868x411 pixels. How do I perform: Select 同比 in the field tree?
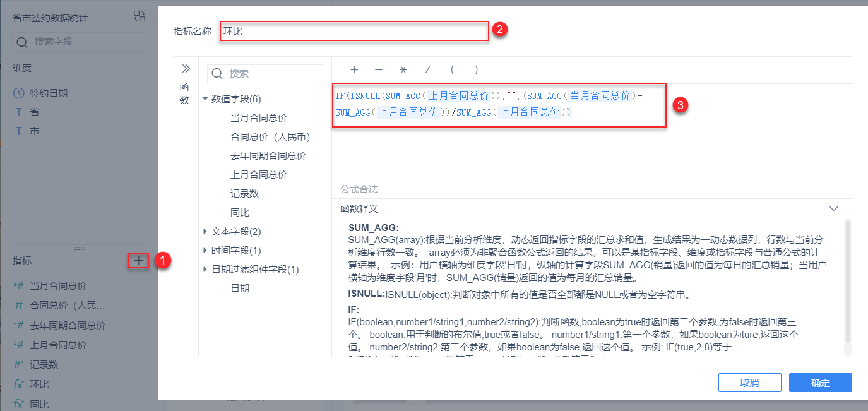tap(240, 212)
